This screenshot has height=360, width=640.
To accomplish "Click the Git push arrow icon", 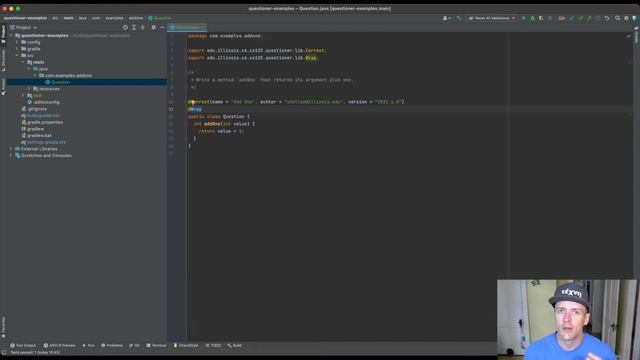I will (589, 18).
